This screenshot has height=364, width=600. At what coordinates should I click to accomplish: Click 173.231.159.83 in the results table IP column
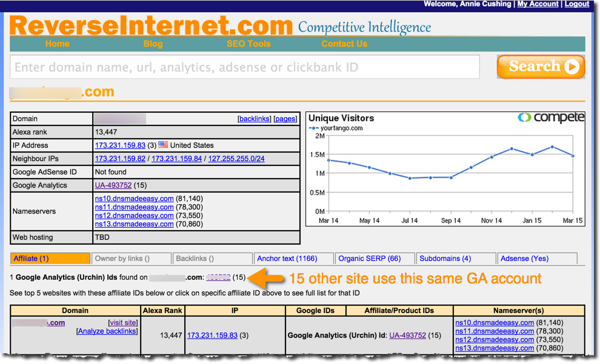click(x=212, y=336)
